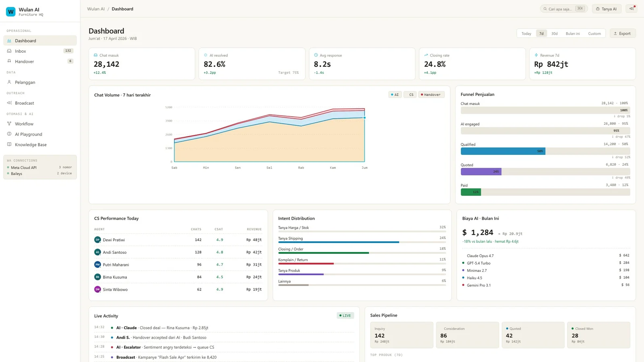Click the Export button
This screenshot has width=644, height=362.
pos(622,33)
